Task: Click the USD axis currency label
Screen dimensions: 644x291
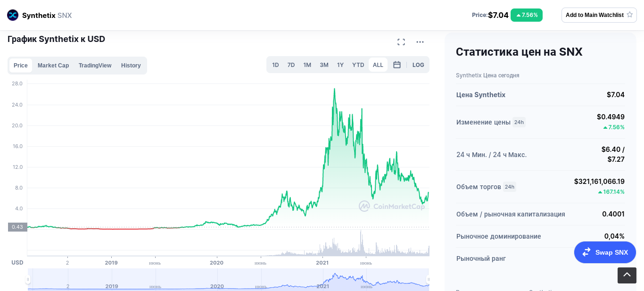Action: pos(17,263)
